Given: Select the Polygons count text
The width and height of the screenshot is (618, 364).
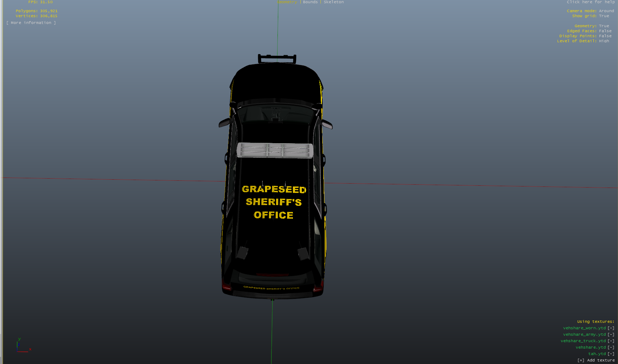Looking at the screenshot, I should 37,11.
